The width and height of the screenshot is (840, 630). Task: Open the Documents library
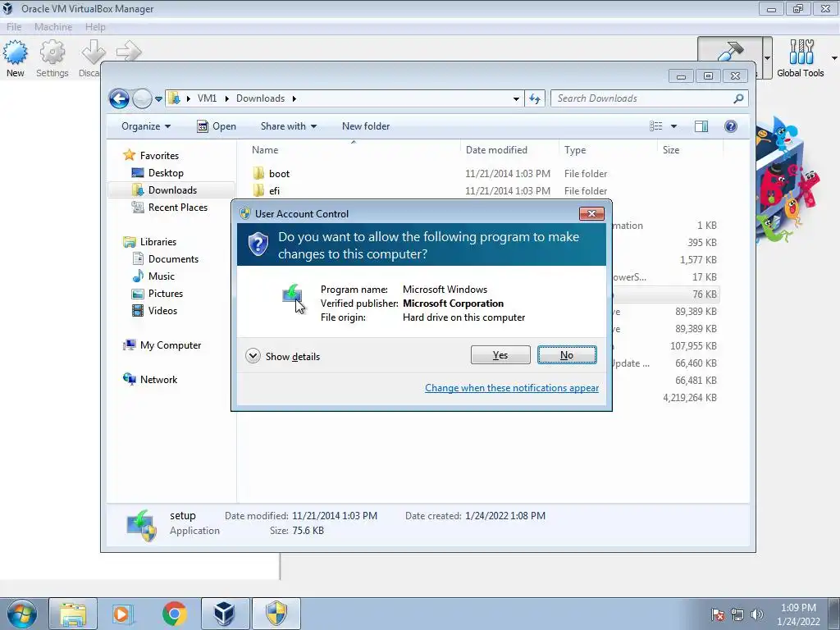pyautogui.click(x=173, y=259)
